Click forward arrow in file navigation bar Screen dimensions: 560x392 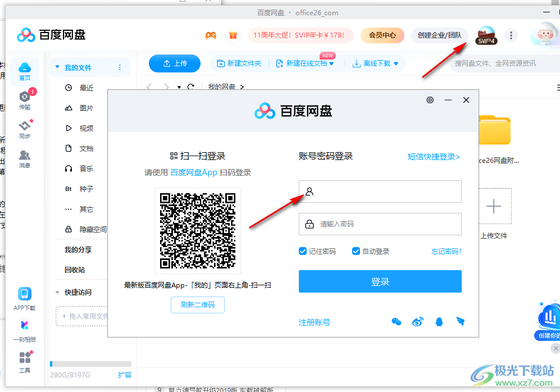(x=166, y=86)
